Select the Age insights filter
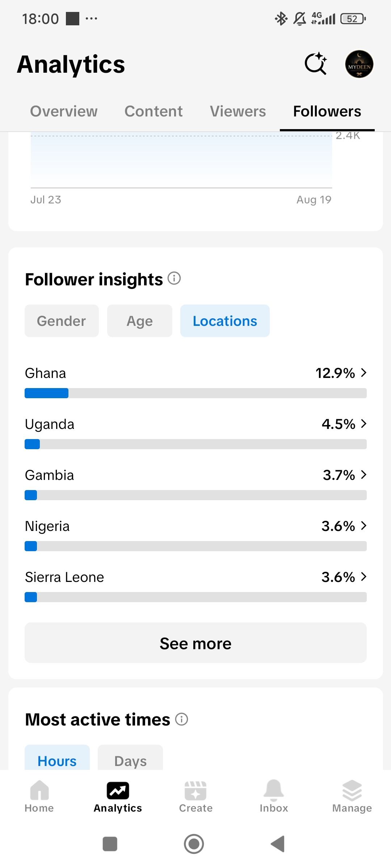 [x=140, y=321]
